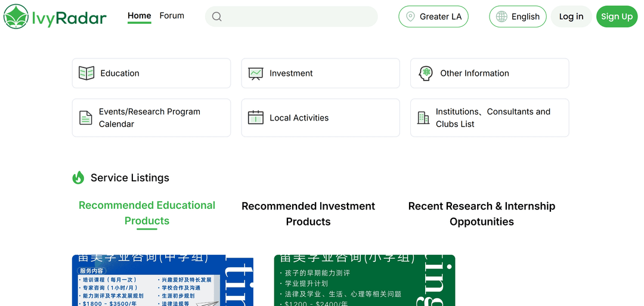
Task: Click the Events/Research Program Calendar document icon
Action: [86, 118]
